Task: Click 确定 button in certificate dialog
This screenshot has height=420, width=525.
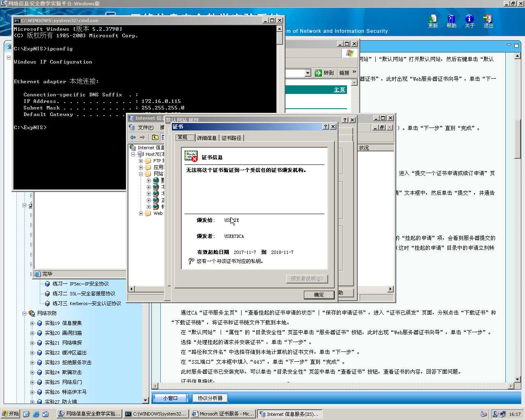Action: click(319, 295)
